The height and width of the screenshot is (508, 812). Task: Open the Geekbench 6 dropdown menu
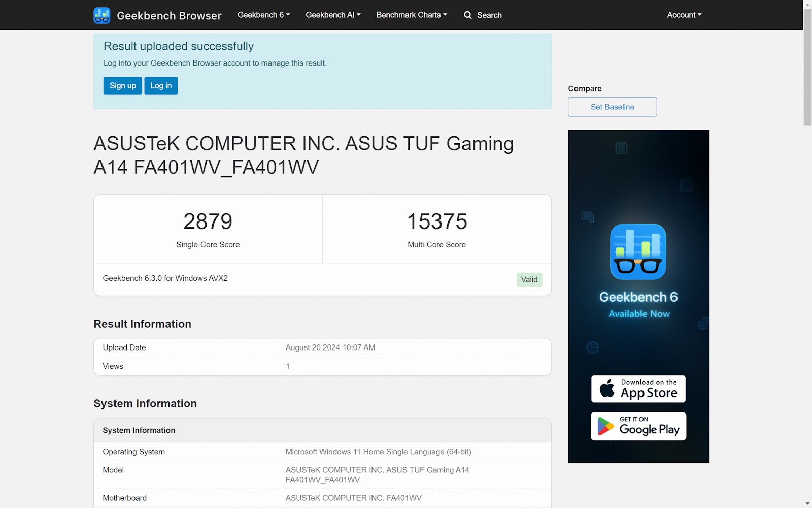point(263,15)
